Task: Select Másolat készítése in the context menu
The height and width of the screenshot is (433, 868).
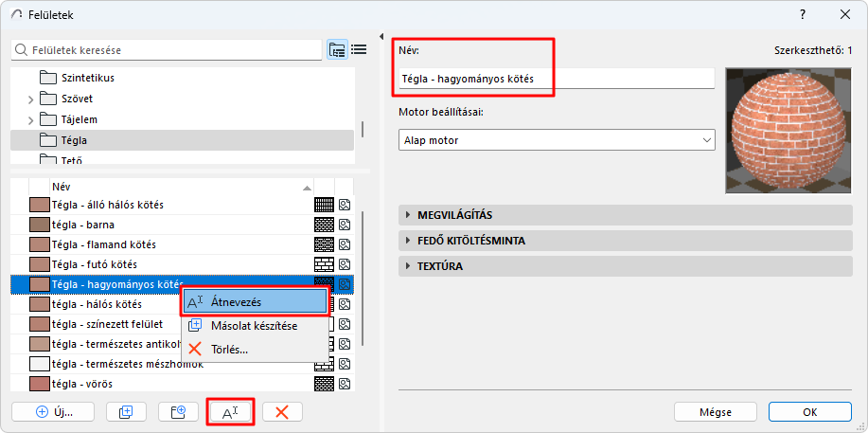Action: (x=256, y=326)
